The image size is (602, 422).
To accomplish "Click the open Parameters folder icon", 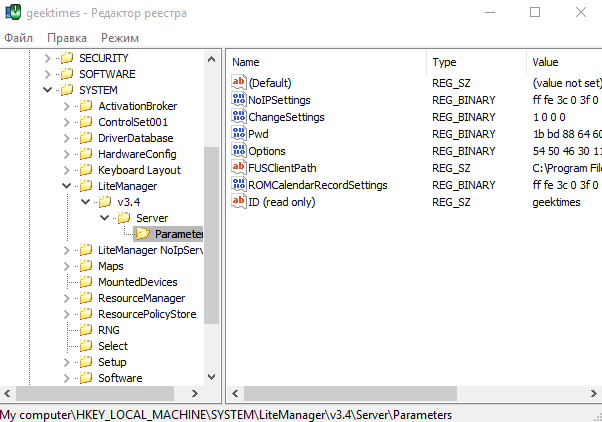I will pyautogui.click(x=143, y=234).
